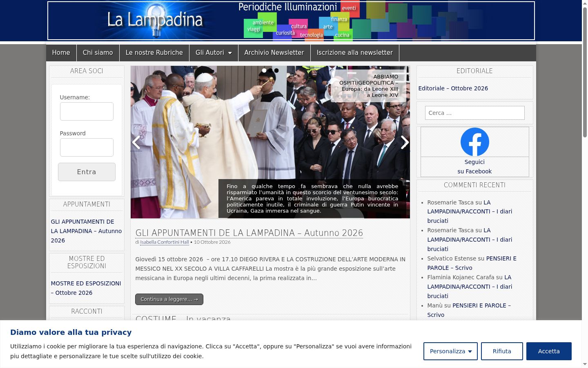Image resolution: width=588 pixels, height=368 pixels.
Task: Click the scrollbar up arrow
Action: [x=585, y=3]
